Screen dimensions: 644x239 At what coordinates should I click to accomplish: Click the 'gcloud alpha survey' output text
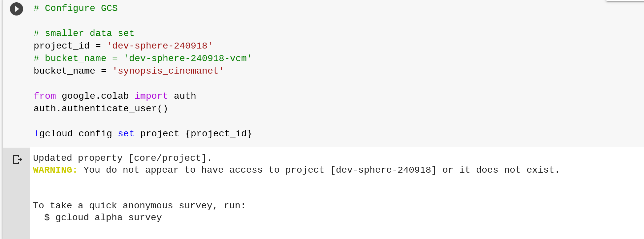tap(104, 218)
